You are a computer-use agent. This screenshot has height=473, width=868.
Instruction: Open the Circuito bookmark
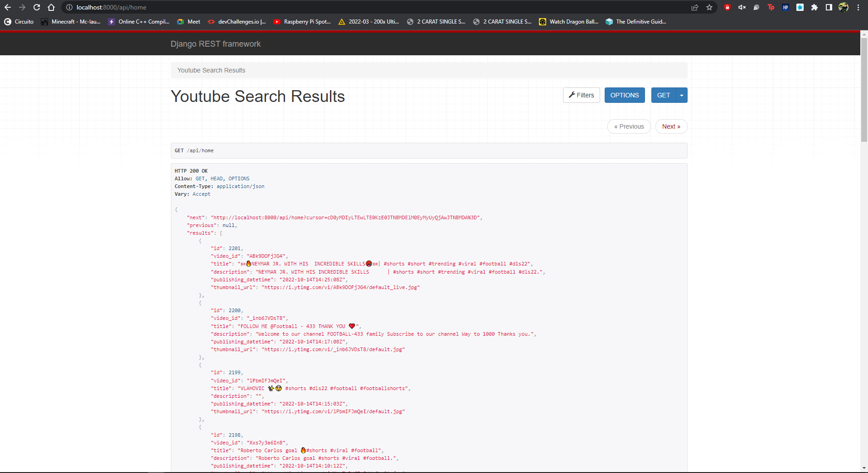coord(19,21)
